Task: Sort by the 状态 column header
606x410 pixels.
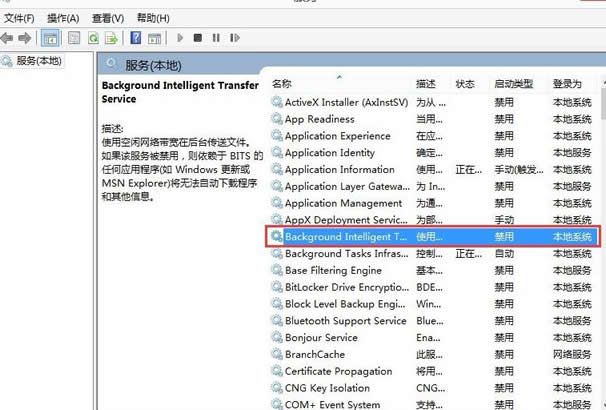Action: click(465, 83)
